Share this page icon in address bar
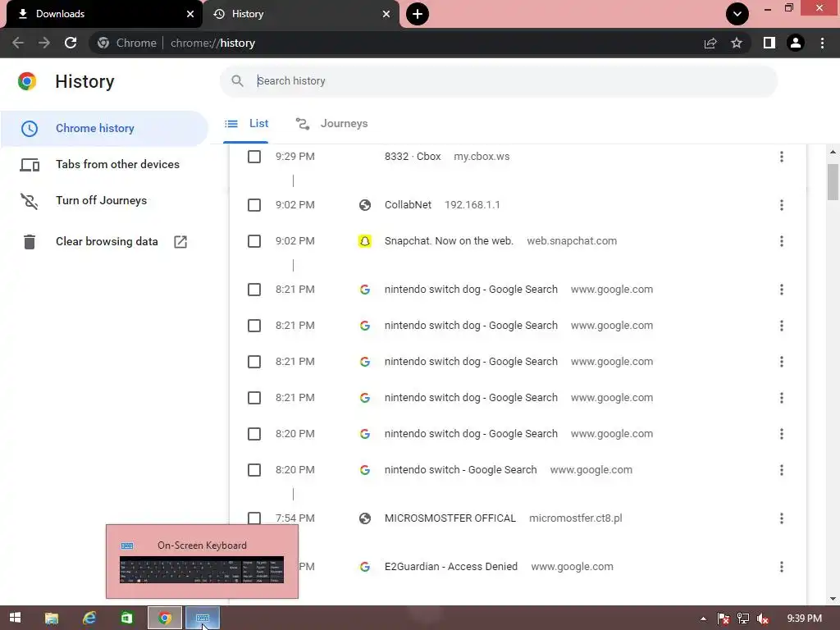 click(x=710, y=43)
